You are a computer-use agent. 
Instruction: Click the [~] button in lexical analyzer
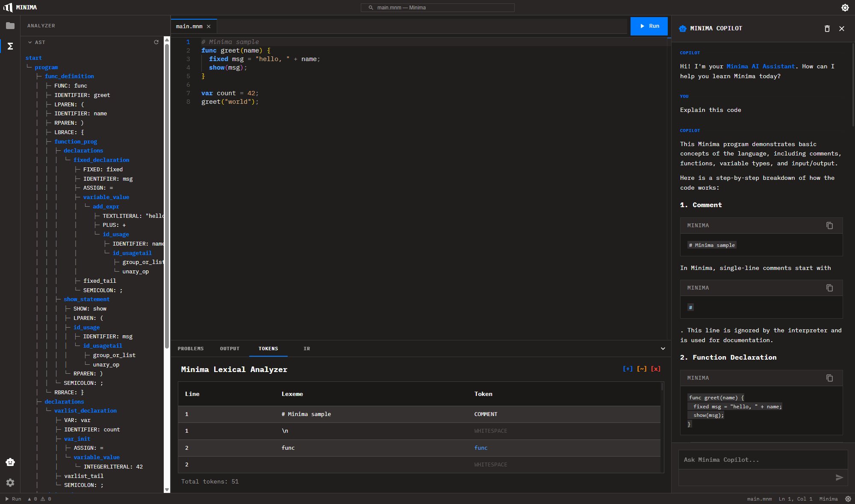(x=642, y=369)
